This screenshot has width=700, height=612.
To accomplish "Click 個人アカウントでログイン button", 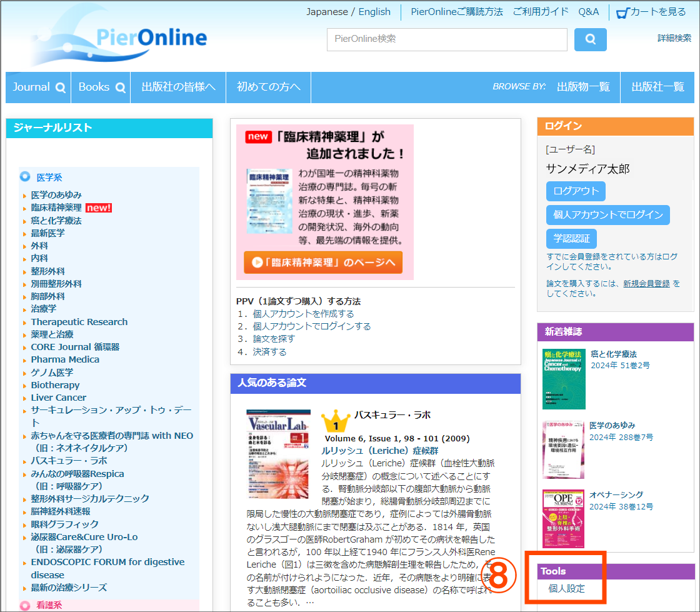I will click(608, 215).
